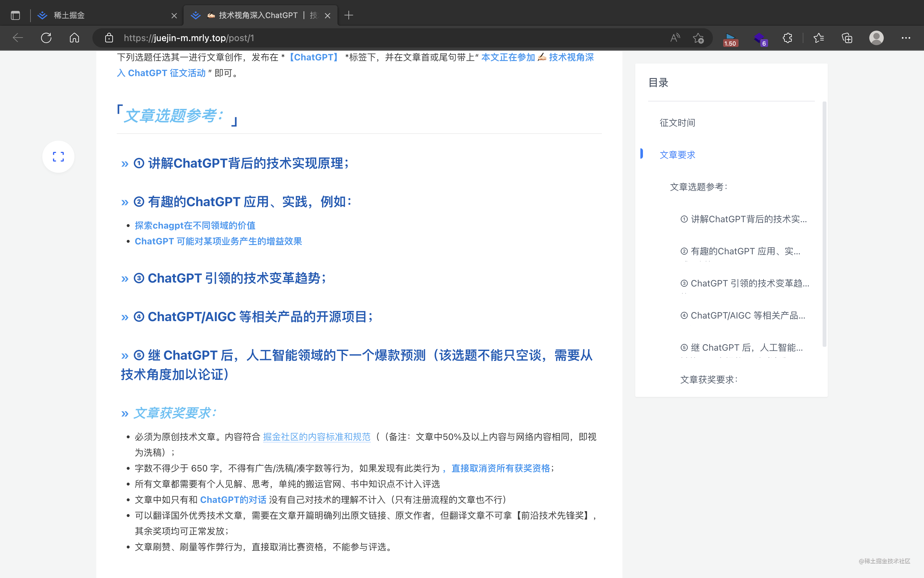Click the 文章获奖要求 heading
This screenshot has height=578, width=924.
[x=175, y=413]
